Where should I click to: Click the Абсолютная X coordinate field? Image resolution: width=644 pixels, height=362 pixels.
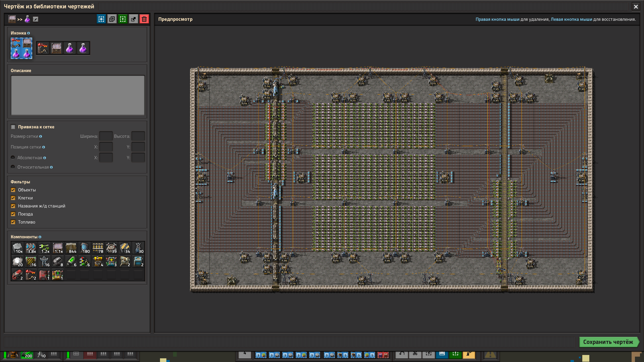(x=106, y=158)
